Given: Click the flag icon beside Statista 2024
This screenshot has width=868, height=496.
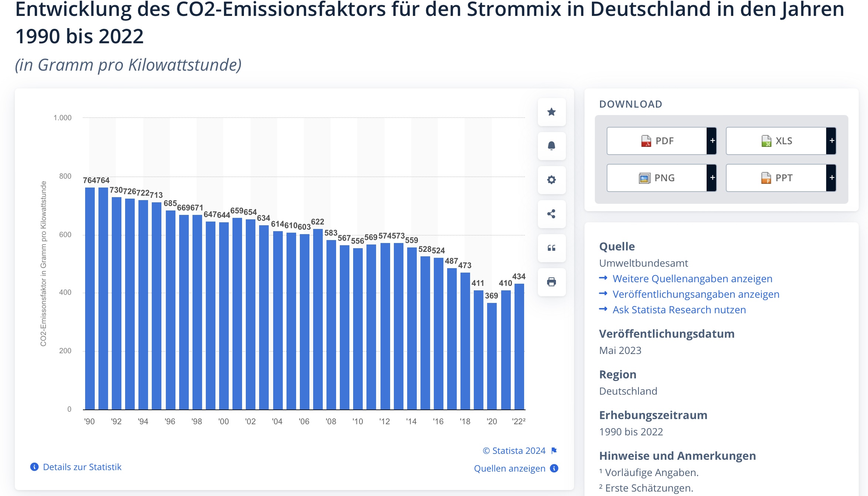Looking at the screenshot, I should pyautogui.click(x=554, y=451).
